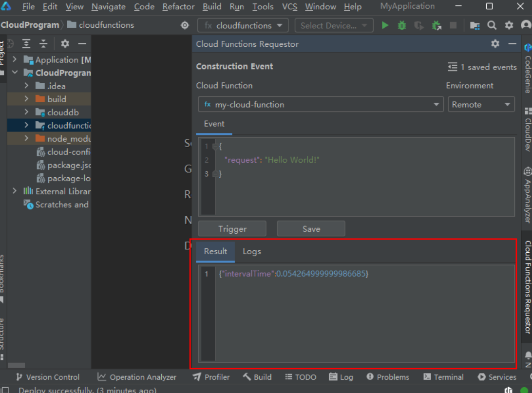
Task: Open the Navigate menu
Action: tap(108, 6)
